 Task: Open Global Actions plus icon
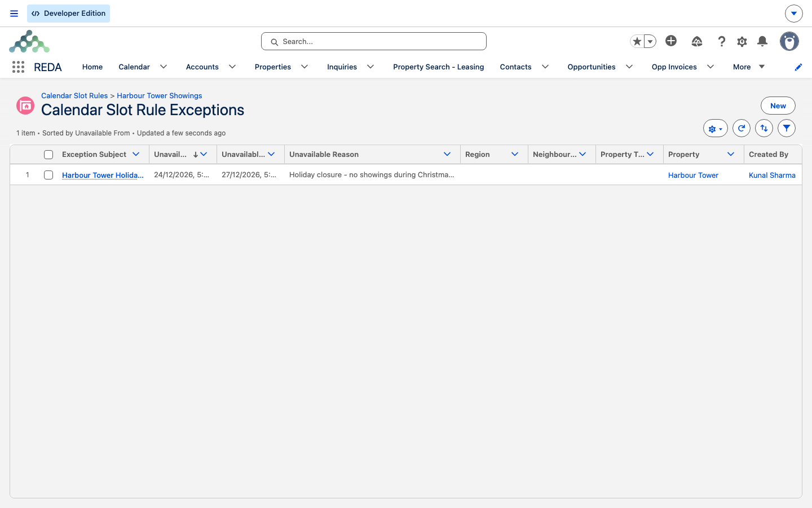coord(671,41)
